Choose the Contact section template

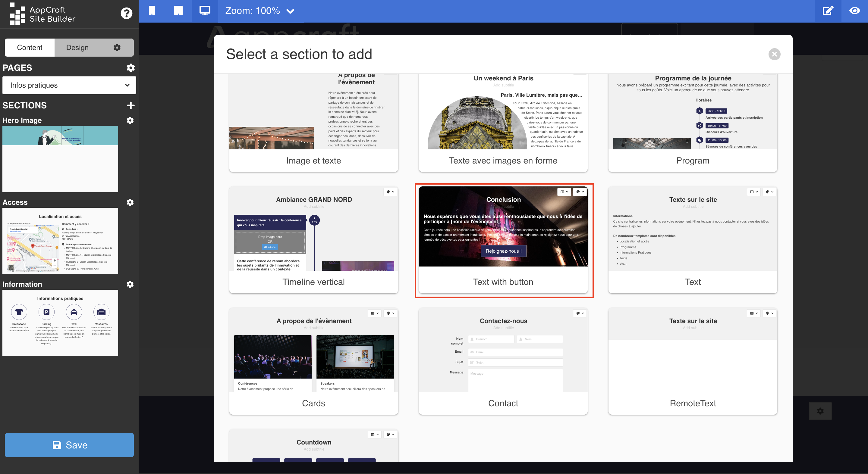[503, 361]
